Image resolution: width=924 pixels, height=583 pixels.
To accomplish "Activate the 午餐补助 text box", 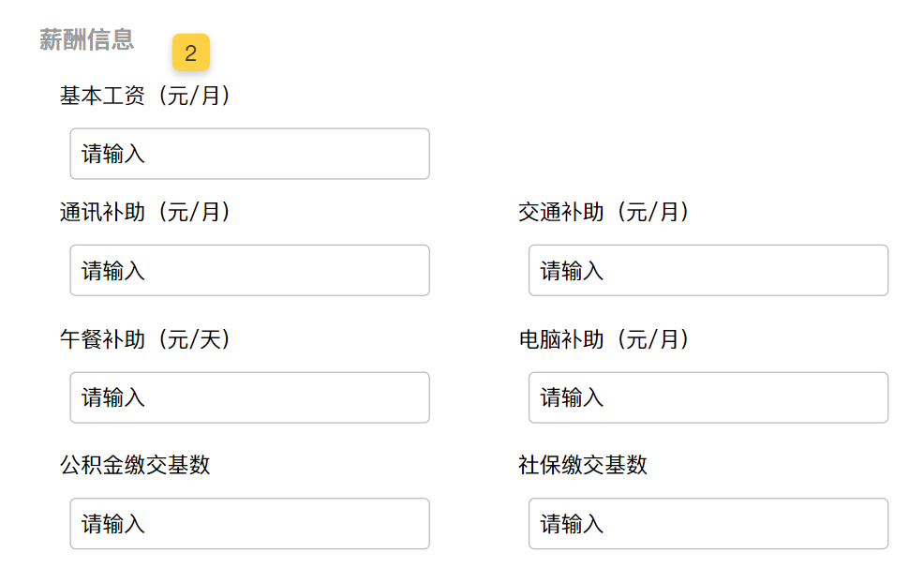I will 249,397.
